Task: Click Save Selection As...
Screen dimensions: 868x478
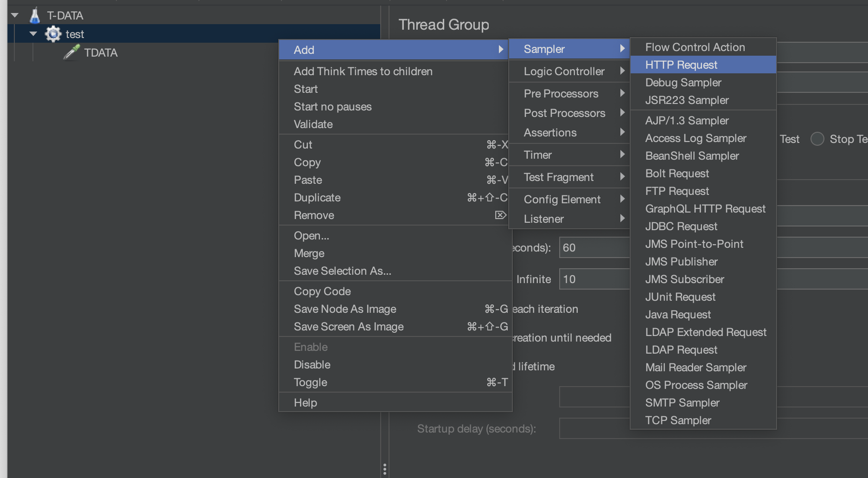Action: pos(395,271)
